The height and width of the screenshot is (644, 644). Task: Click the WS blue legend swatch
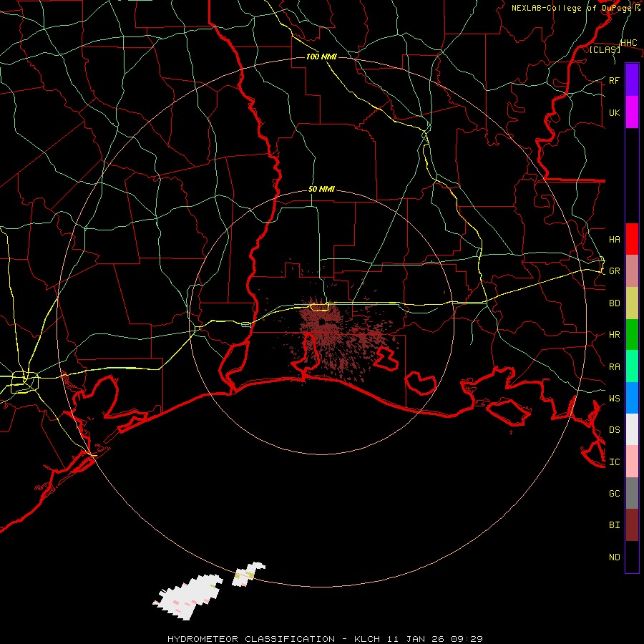click(x=632, y=398)
